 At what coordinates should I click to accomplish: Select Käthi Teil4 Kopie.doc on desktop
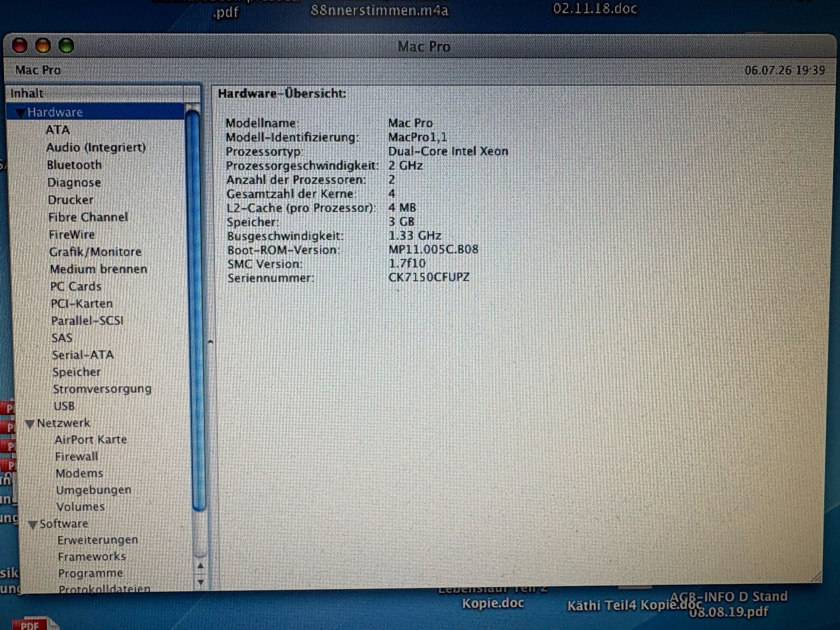[x=635, y=605]
